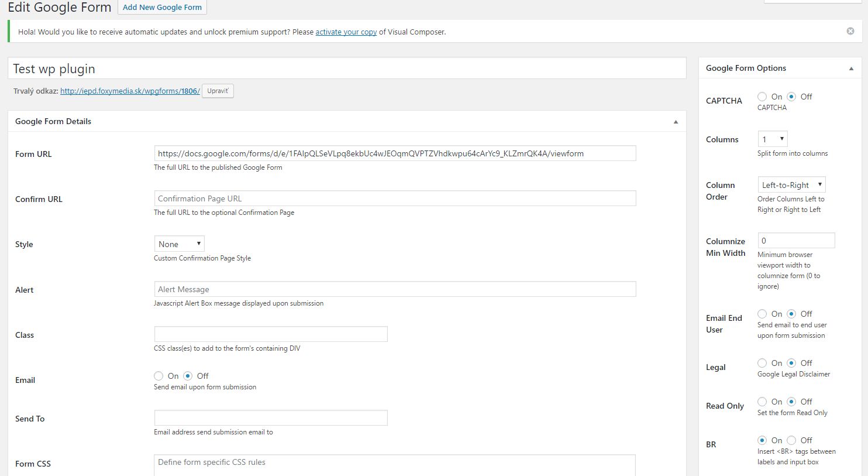Click the Google Form Details heading

click(53, 121)
